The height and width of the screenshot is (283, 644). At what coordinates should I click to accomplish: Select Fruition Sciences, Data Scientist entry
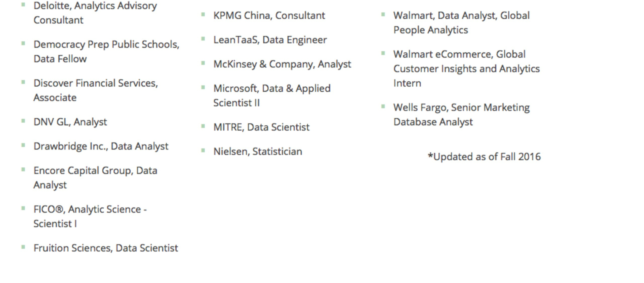coord(106,248)
